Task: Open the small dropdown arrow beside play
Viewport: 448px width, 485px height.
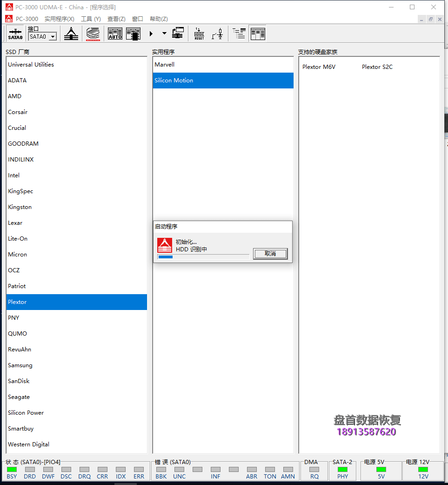Action: click(165, 34)
